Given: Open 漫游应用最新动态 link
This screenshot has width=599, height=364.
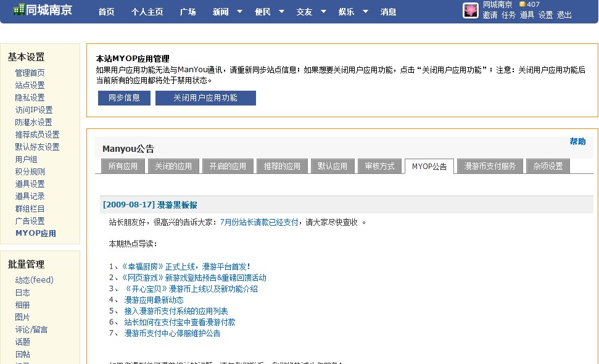Looking at the screenshot, I should tap(154, 300).
